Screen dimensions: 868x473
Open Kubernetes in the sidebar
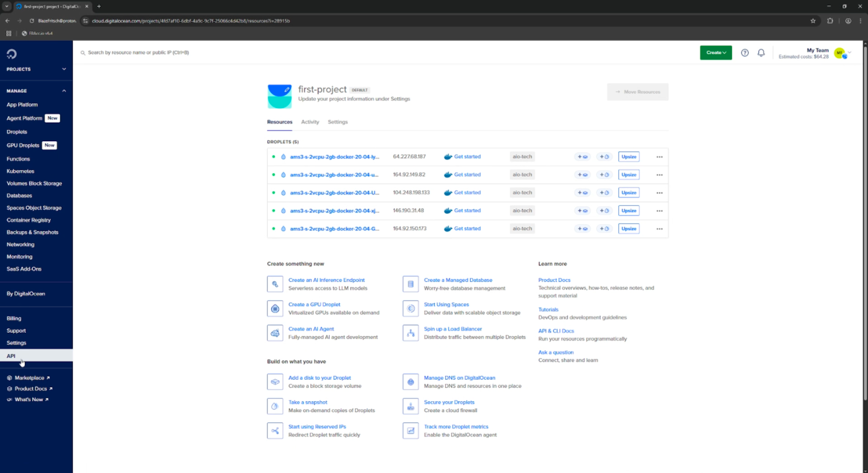point(20,171)
